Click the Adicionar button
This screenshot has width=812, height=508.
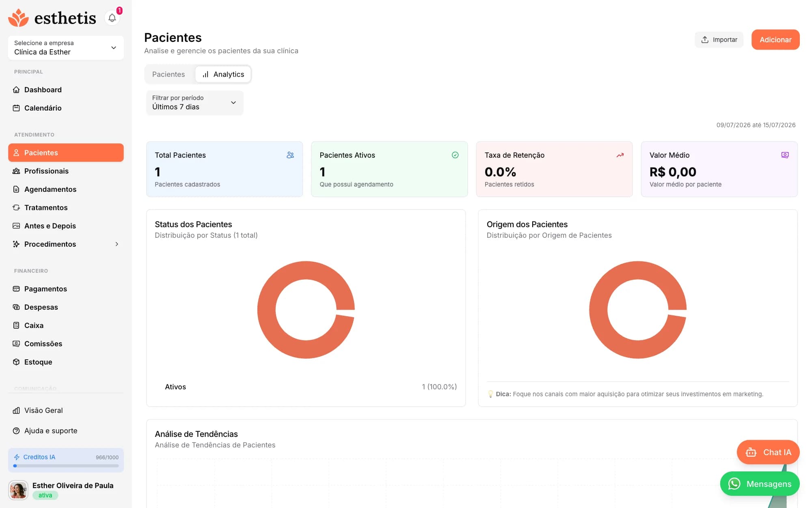click(x=775, y=40)
